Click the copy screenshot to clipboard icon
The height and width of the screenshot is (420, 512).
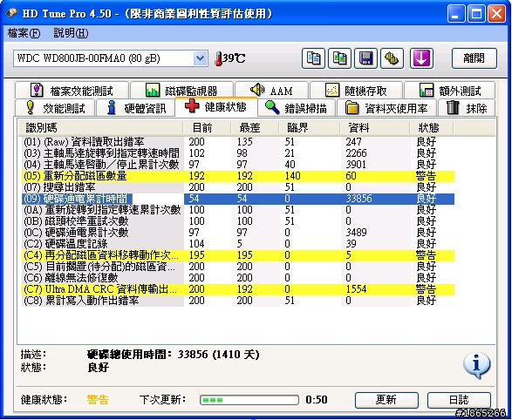click(339, 58)
